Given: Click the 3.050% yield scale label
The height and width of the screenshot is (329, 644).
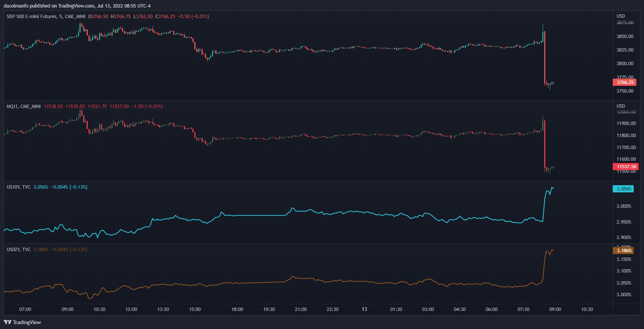Looking at the screenshot, I should (x=624, y=283).
